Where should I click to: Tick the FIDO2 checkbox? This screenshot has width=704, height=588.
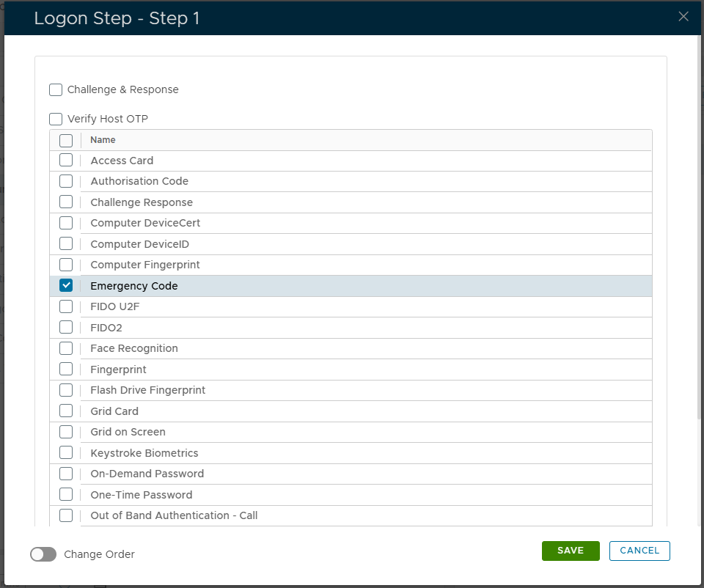(x=66, y=327)
